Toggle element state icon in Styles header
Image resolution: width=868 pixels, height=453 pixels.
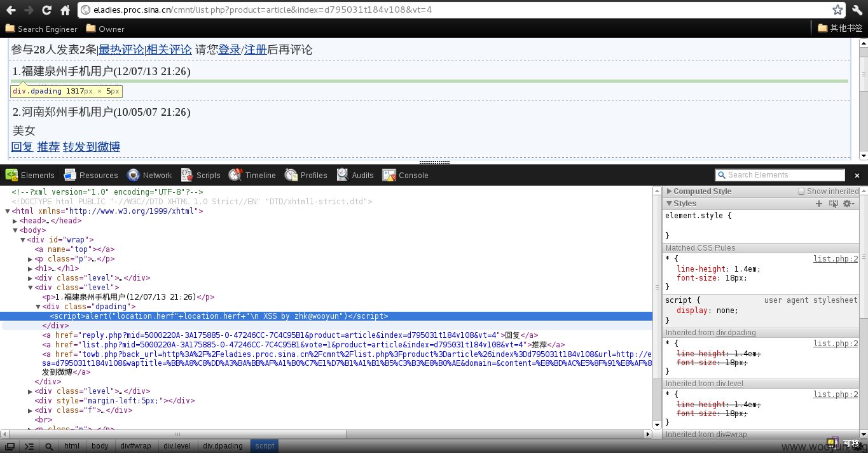834,204
